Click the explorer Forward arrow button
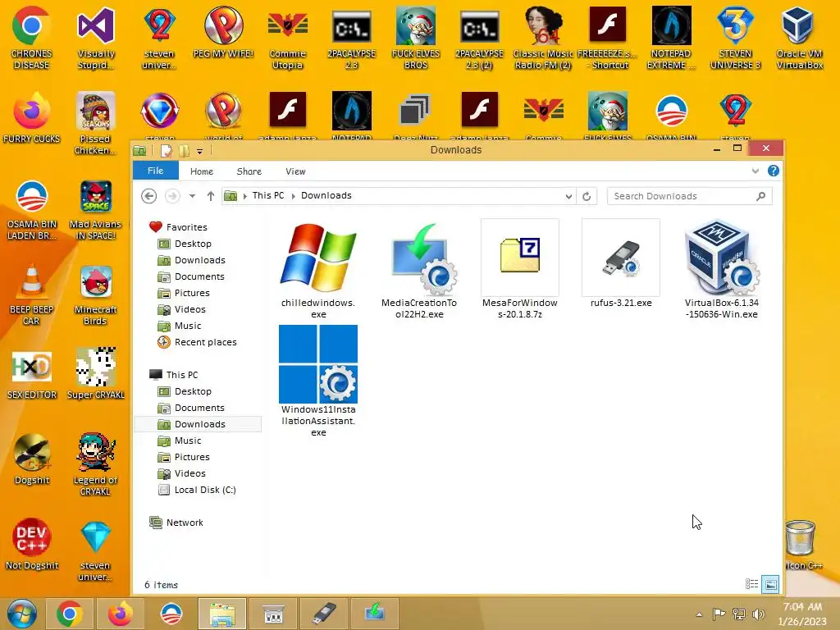 tap(172, 196)
